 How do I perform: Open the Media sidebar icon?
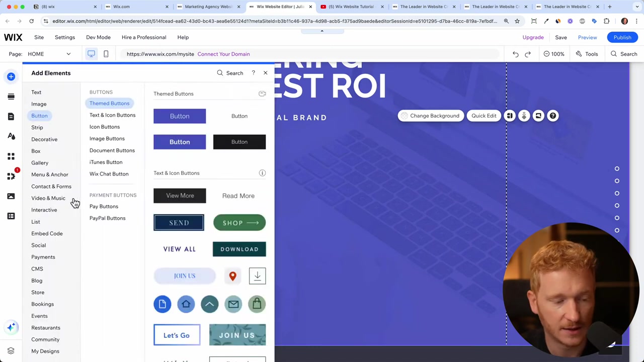11,196
